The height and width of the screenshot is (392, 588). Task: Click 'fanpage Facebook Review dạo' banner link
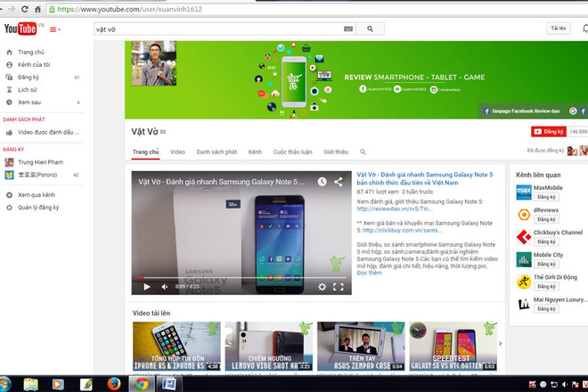521,111
